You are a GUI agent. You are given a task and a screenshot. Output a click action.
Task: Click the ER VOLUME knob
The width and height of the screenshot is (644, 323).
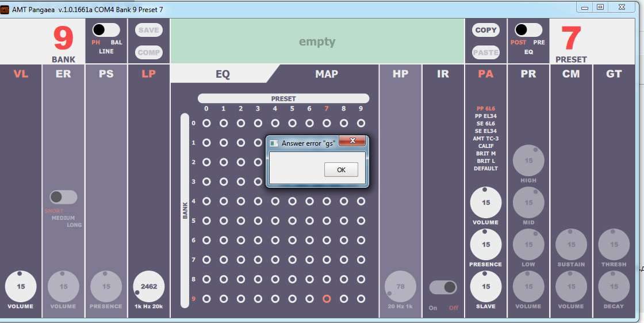coord(63,286)
